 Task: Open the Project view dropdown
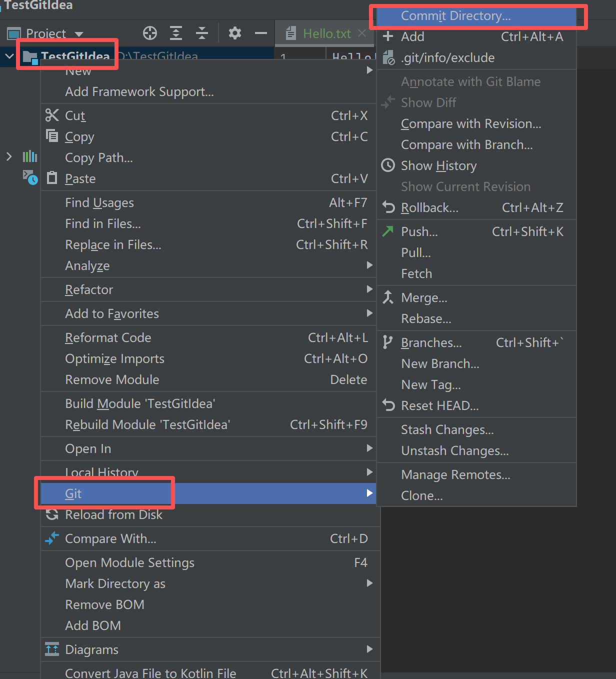79,34
